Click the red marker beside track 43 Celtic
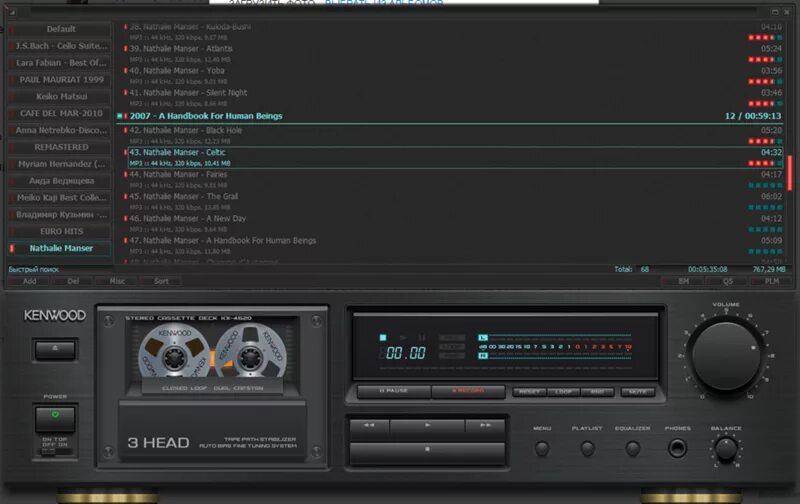Screen dimensions: 800x504 126,152
